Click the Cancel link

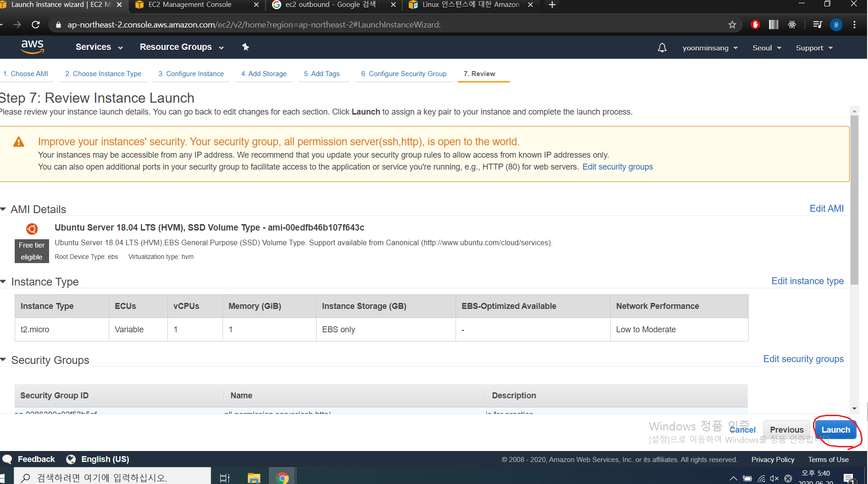pos(742,429)
